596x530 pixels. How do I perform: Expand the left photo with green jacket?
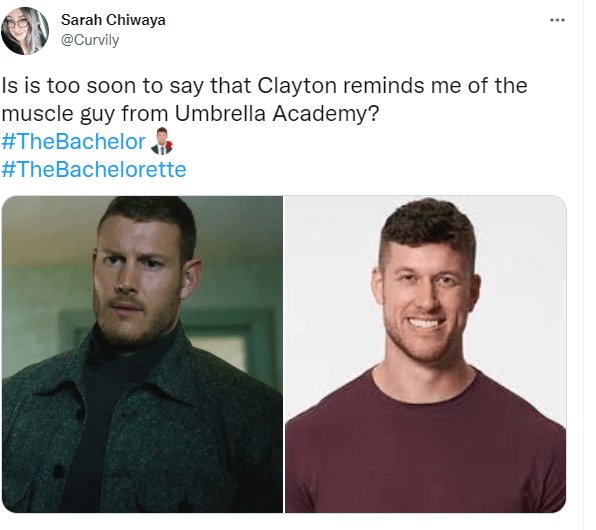click(x=142, y=354)
